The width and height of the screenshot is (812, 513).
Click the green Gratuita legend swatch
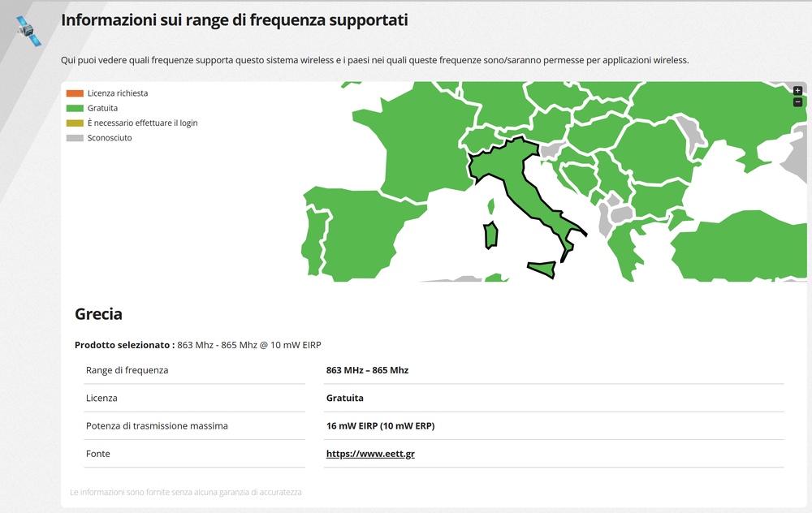click(75, 108)
